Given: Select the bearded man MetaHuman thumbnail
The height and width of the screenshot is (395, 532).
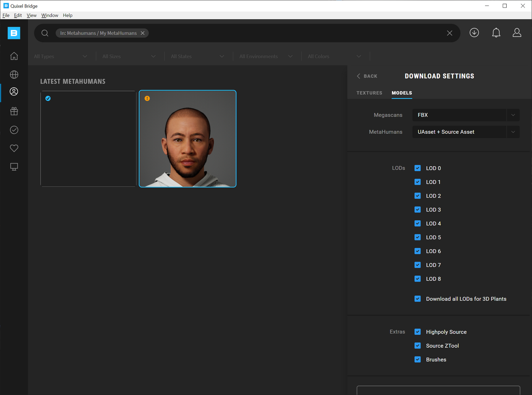Looking at the screenshot, I should tap(187, 139).
